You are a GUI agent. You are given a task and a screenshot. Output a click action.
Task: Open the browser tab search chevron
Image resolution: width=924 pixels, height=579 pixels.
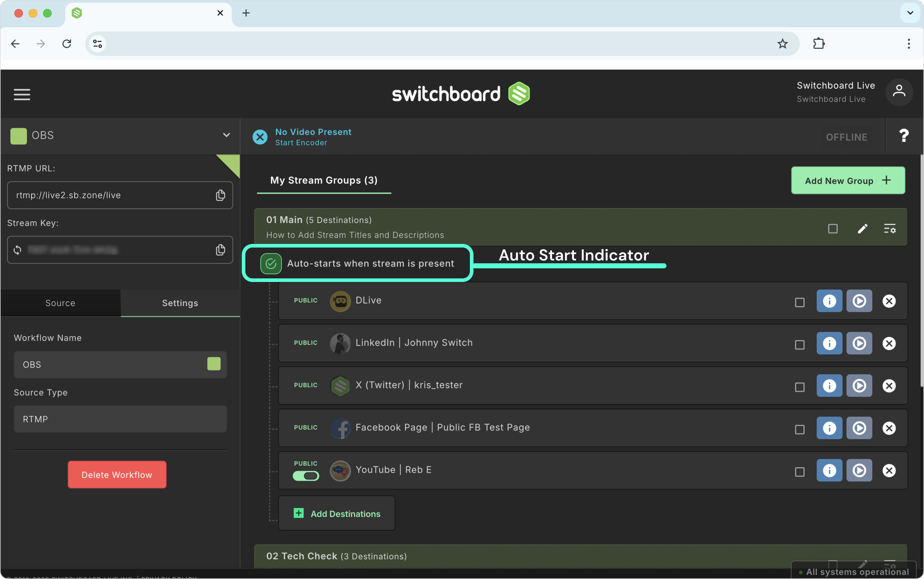[910, 13]
